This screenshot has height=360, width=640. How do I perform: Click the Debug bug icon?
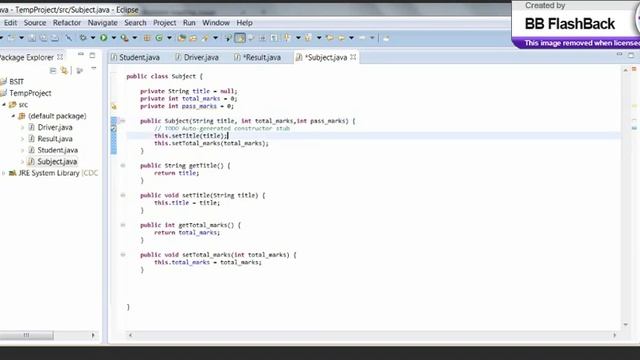tap(83, 38)
